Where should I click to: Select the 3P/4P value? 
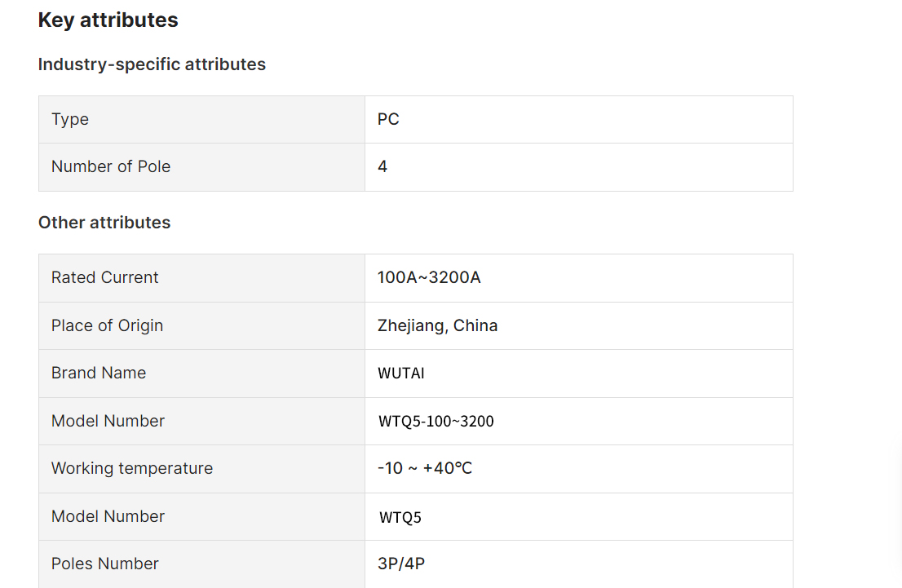(x=401, y=564)
